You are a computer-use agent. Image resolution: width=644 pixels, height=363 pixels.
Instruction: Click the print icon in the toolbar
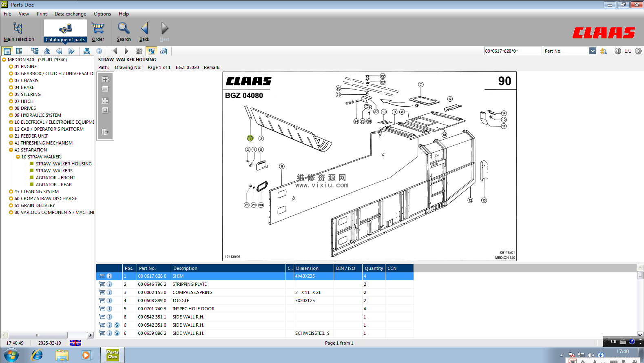click(x=87, y=51)
